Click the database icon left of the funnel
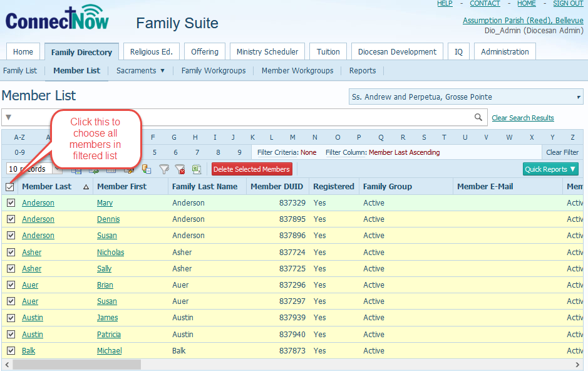Viewport: 588px width, 371px height. coord(147,169)
